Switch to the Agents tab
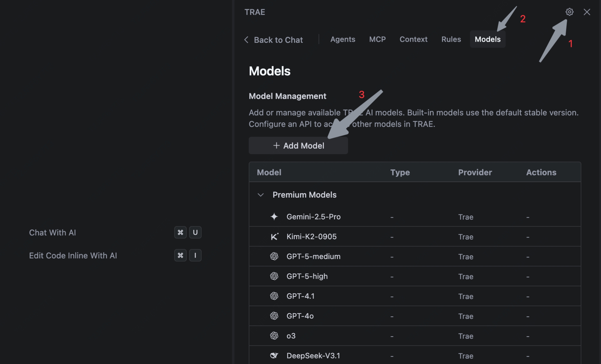The height and width of the screenshot is (364, 601). tap(343, 39)
